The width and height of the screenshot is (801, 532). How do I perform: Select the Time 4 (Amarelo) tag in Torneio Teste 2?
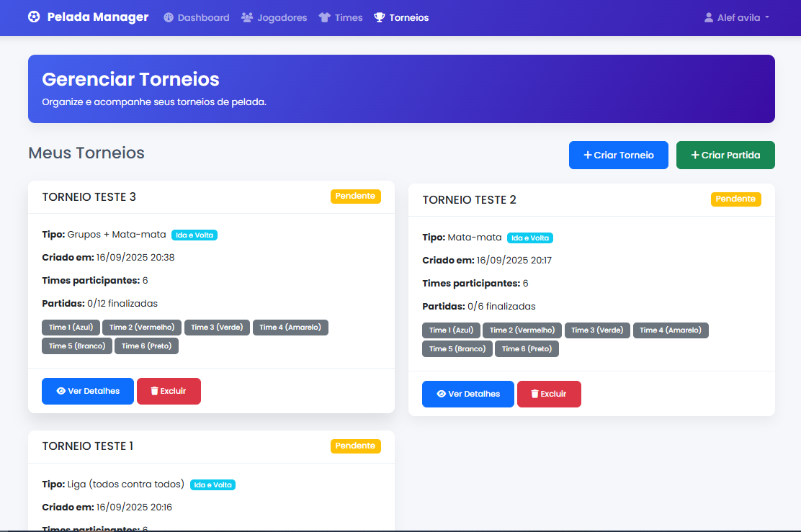point(671,330)
